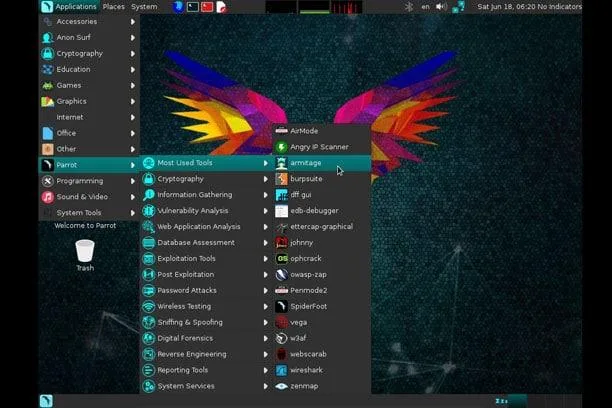Click the webscarab icon
The image size is (612, 408).
pos(281,354)
